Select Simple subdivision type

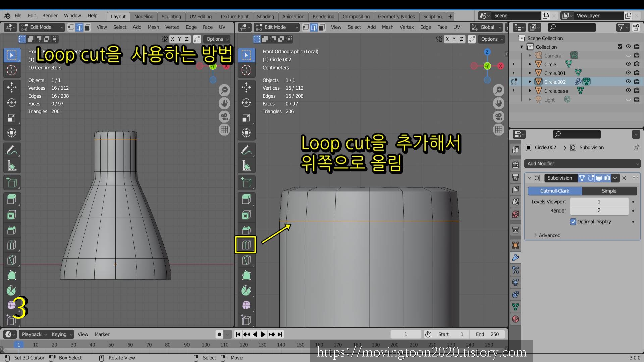pos(609,191)
